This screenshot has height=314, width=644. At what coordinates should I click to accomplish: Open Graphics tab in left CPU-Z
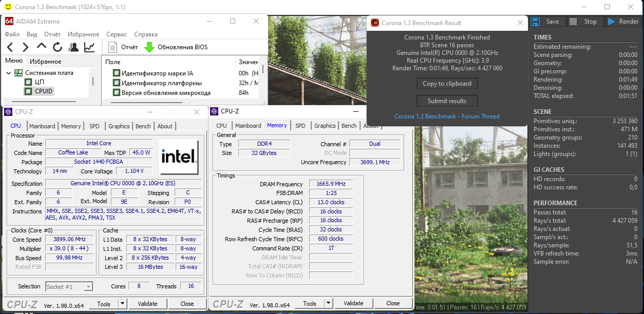tap(119, 126)
